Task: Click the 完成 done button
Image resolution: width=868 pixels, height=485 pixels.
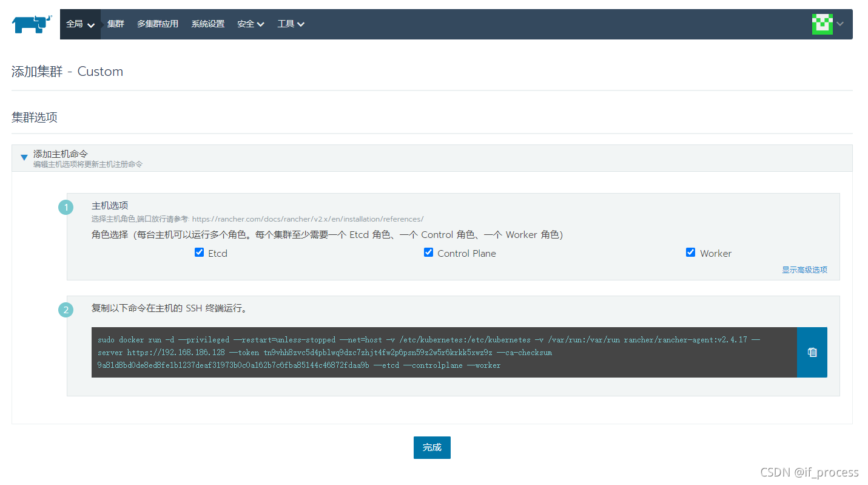Action: tap(432, 447)
